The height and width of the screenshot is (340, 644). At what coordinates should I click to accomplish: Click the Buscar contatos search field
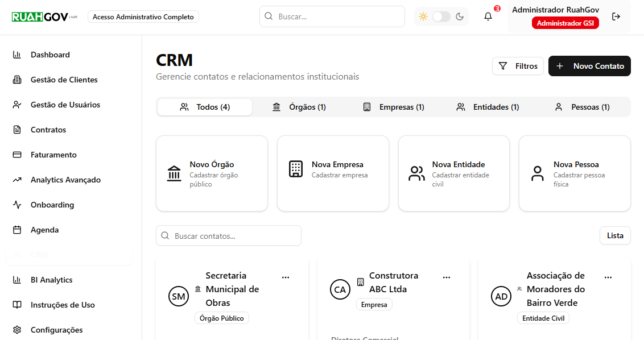click(x=229, y=235)
